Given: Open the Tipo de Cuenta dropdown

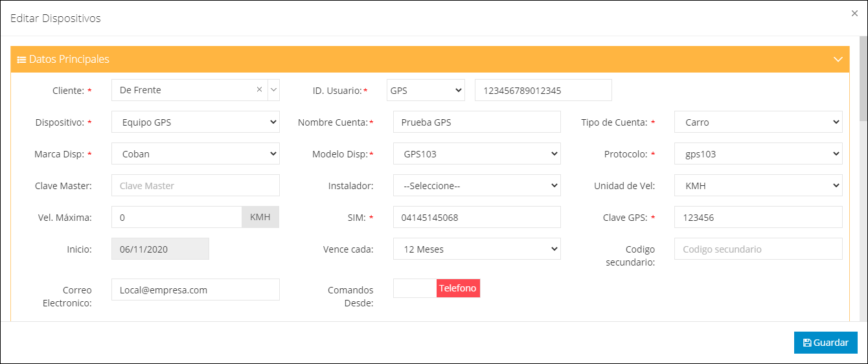Looking at the screenshot, I should click(x=758, y=122).
